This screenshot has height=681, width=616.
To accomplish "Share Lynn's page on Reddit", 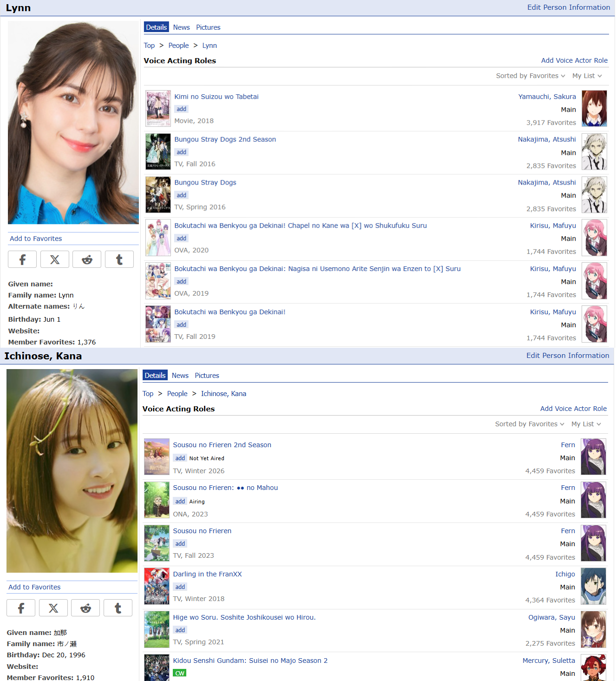I will tap(87, 259).
